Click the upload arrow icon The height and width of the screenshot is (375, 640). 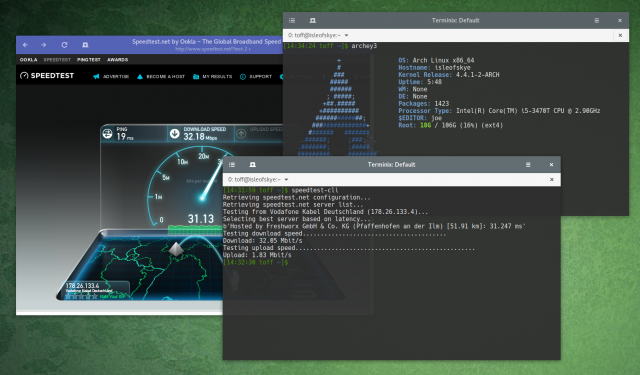(x=241, y=133)
